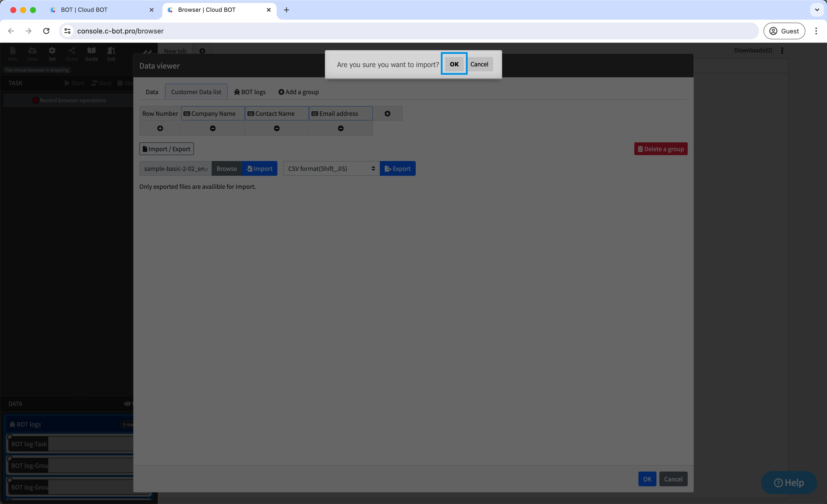
Task: Click the plus icon to add a column
Action: point(387,114)
